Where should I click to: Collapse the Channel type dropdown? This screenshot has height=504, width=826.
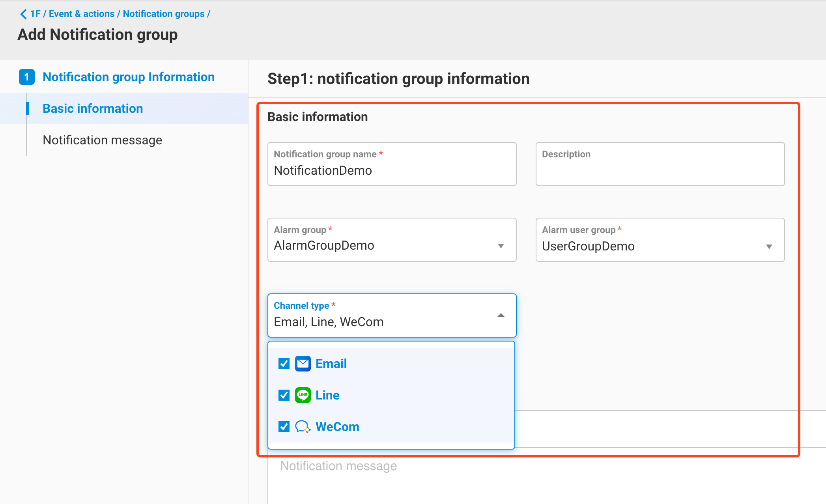(x=501, y=315)
